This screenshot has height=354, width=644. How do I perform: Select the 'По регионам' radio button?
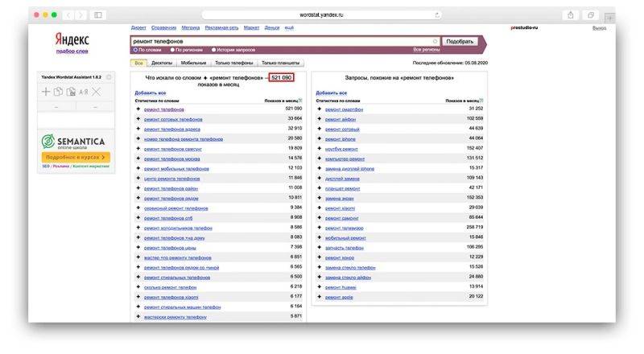click(172, 50)
